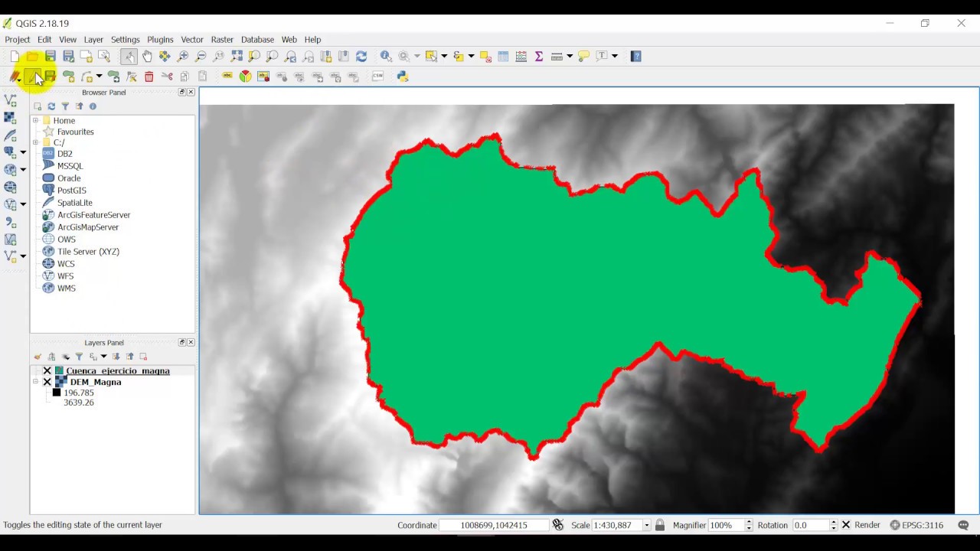The image size is (980, 551).
Task: Open the text annotation dropdown arrow
Action: coord(615,57)
